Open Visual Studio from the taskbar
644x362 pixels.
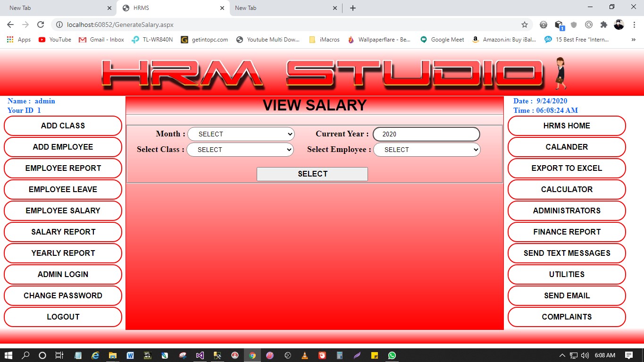click(x=200, y=355)
